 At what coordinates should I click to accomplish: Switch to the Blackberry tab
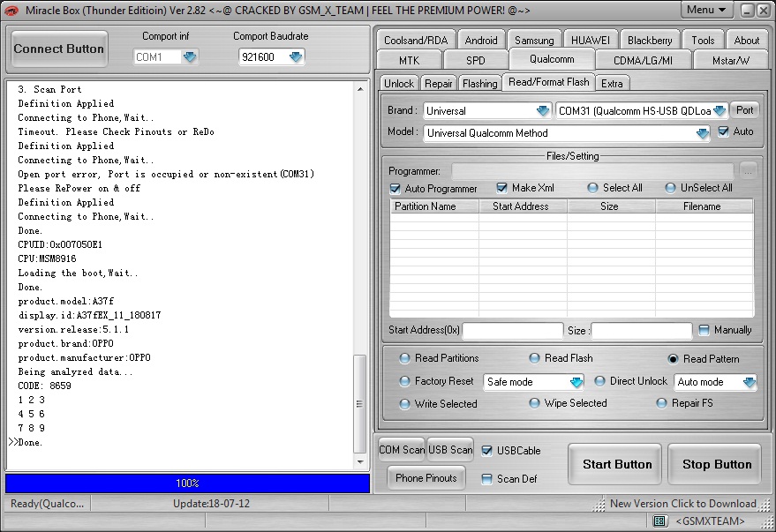pos(650,40)
